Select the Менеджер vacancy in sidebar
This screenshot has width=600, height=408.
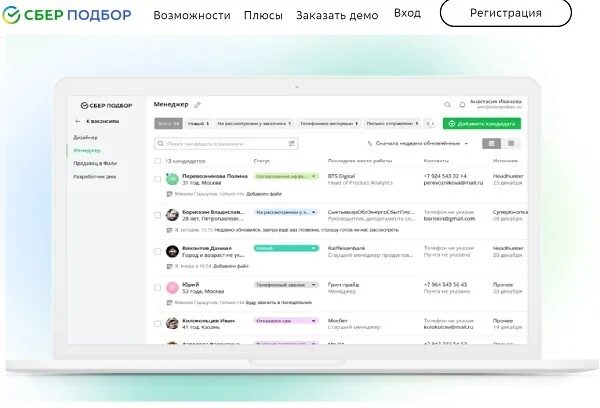click(87, 150)
